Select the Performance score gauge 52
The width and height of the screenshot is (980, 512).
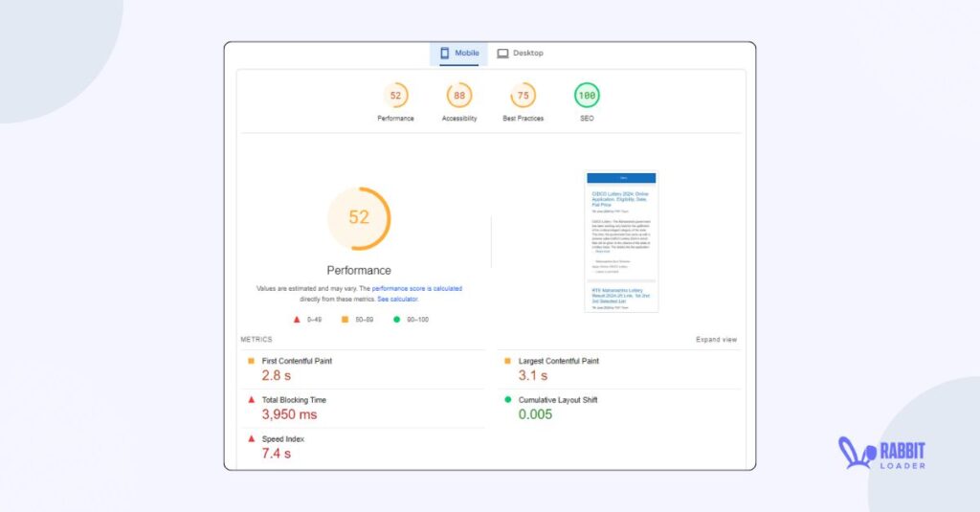[x=395, y=96]
